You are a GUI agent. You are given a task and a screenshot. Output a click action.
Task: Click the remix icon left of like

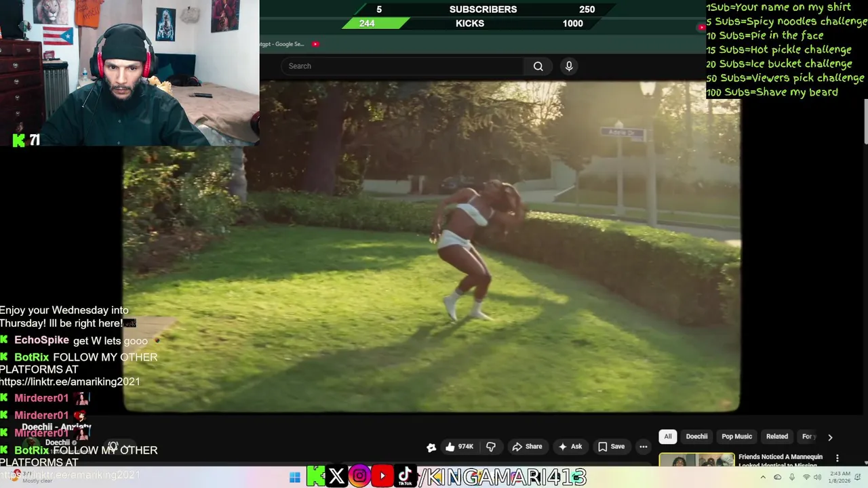pos(431,447)
